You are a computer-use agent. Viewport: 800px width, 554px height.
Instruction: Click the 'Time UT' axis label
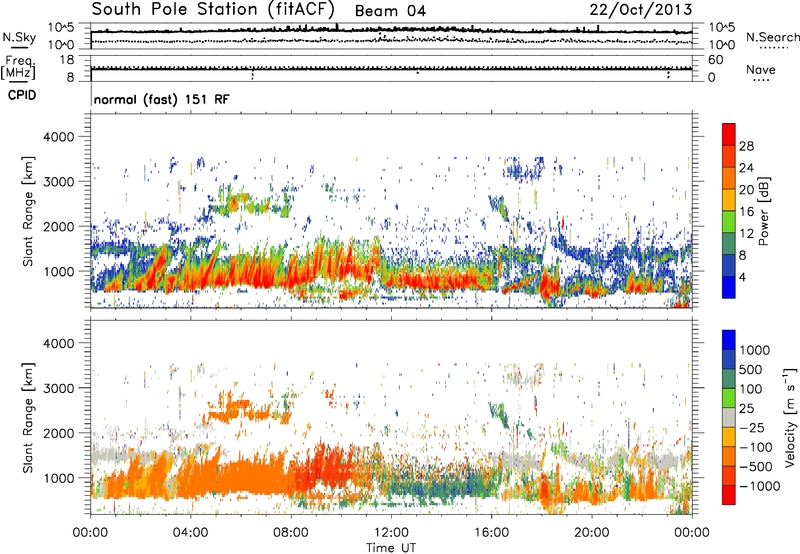(391, 548)
